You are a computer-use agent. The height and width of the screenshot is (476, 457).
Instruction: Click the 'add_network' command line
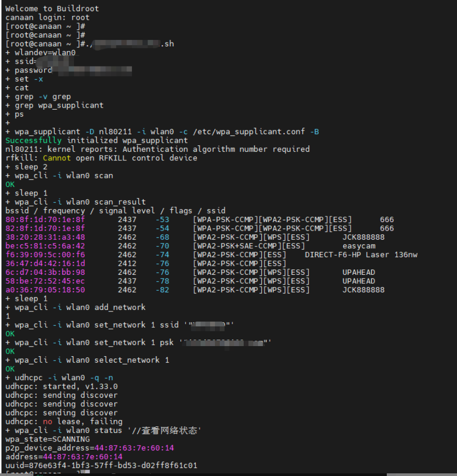(75, 307)
